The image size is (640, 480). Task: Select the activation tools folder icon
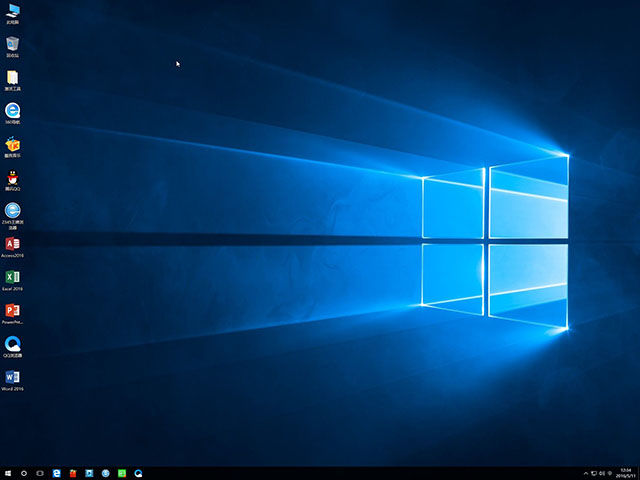[x=12, y=78]
